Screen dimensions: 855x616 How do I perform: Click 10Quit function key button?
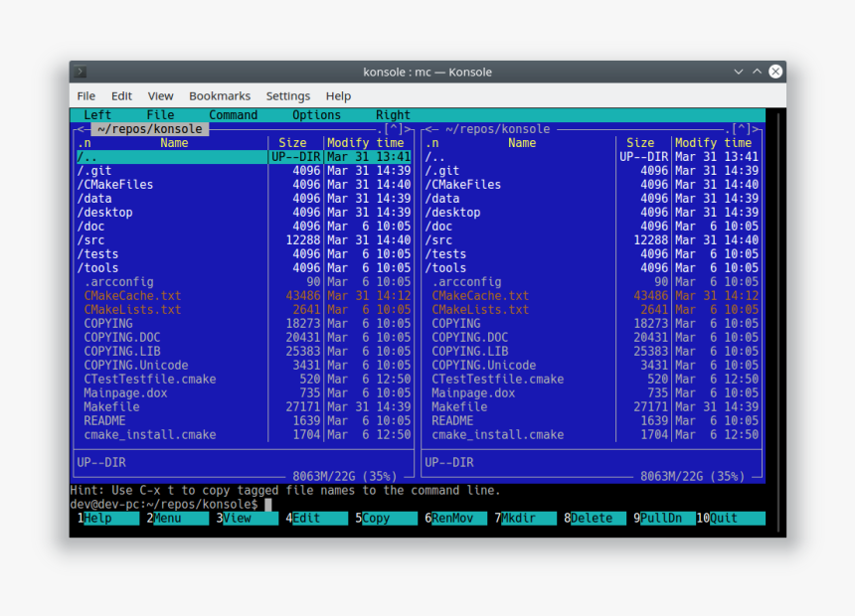pyautogui.click(x=731, y=518)
